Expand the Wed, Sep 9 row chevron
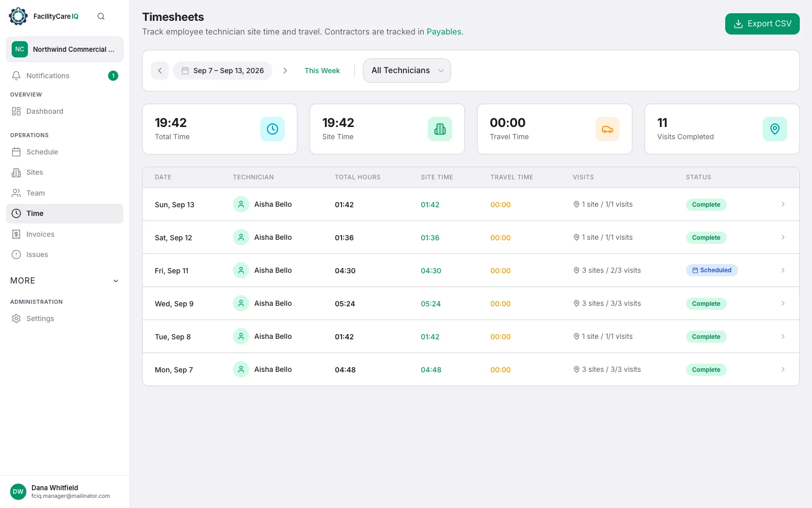Screen dimensions: 812x508 pyautogui.click(x=783, y=303)
